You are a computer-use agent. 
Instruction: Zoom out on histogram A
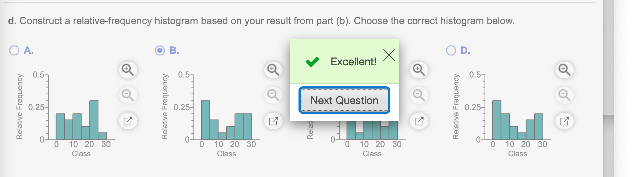click(128, 95)
